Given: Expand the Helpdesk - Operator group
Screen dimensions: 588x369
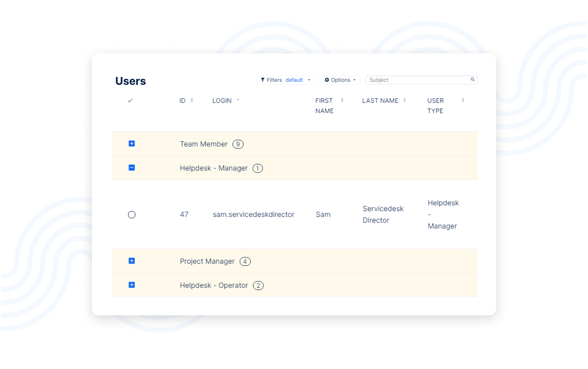Looking at the screenshot, I should [x=132, y=285].
